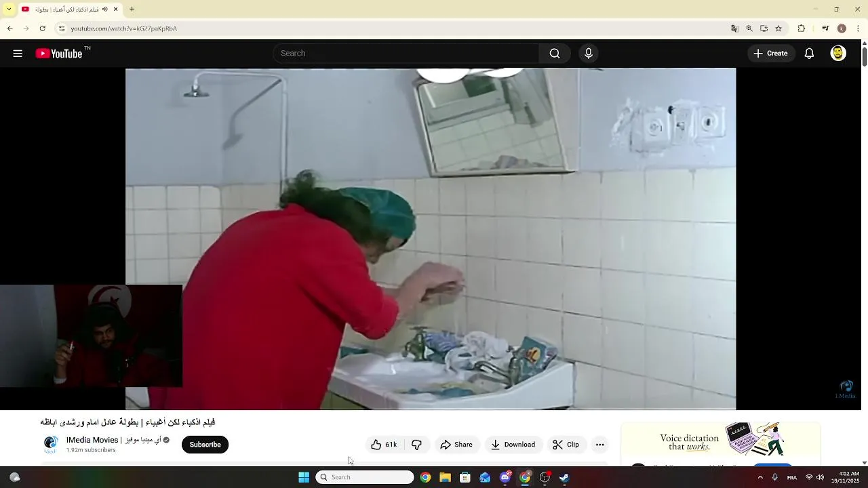Toggle volume from system tray speaker
The height and width of the screenshot is (488, 868).
[x=820, y=477]
